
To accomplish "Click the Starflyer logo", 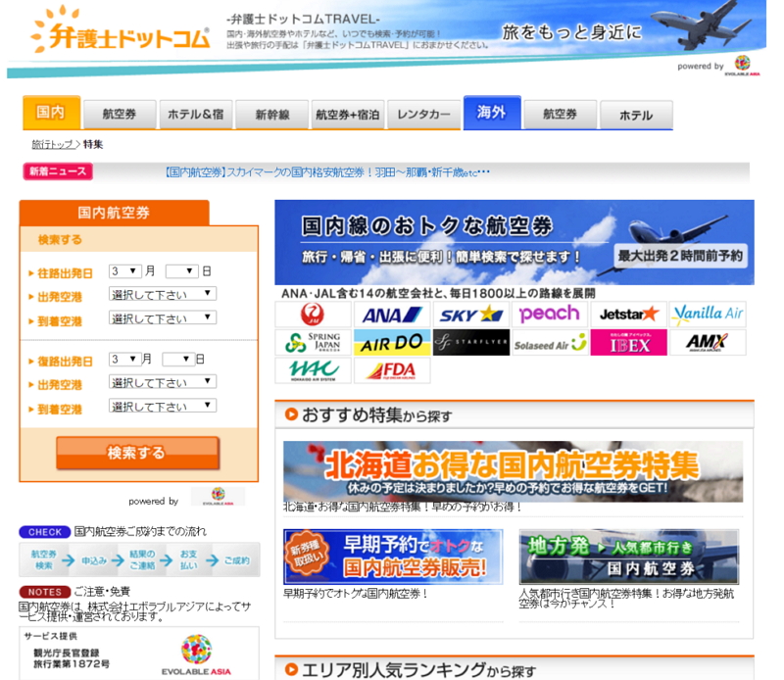I will coord(471,343).
